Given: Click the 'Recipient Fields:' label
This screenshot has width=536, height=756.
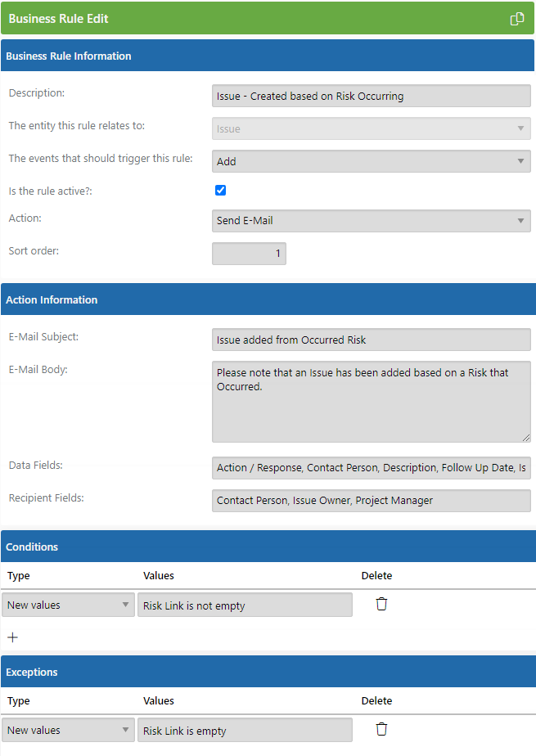Looking at the screenshot, I should click(x=47, y=497).
